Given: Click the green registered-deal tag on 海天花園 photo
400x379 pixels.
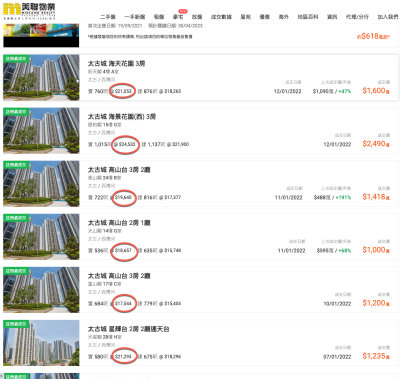Looking at the screenshot, I should [16, 58].
